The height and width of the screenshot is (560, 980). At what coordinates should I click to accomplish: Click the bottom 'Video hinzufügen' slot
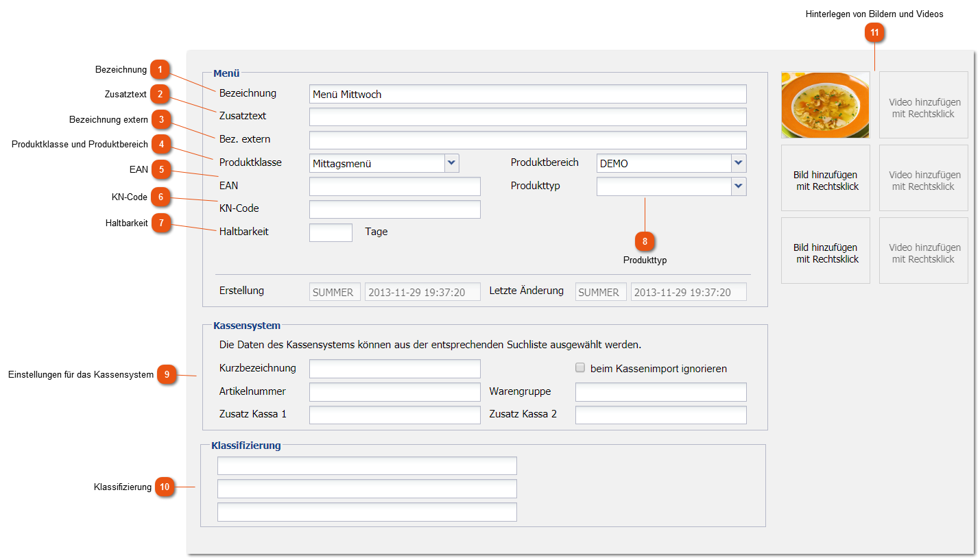924,250
